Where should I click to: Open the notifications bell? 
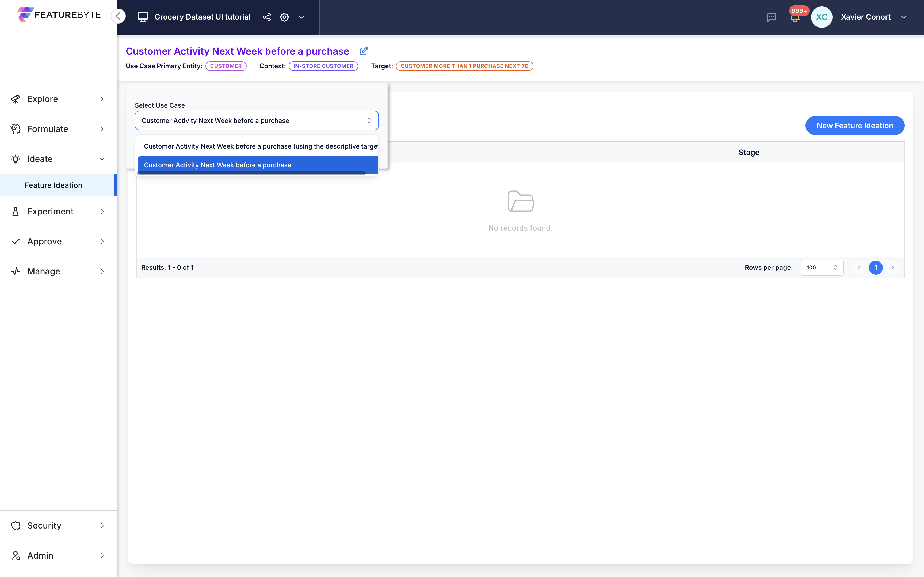(x=795, y=17)
